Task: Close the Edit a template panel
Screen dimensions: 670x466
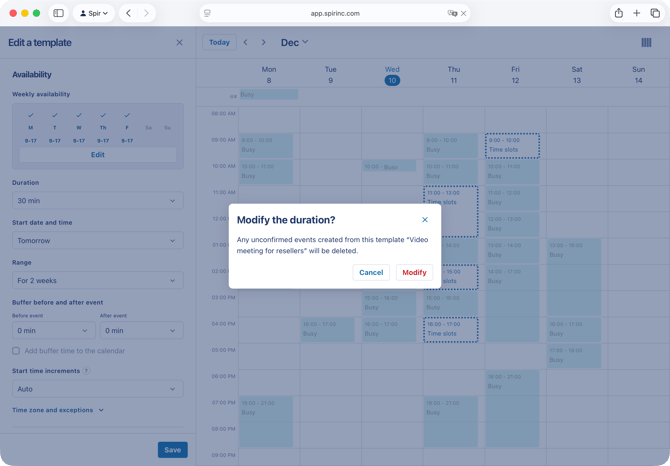Action: (x=180, y=43)
